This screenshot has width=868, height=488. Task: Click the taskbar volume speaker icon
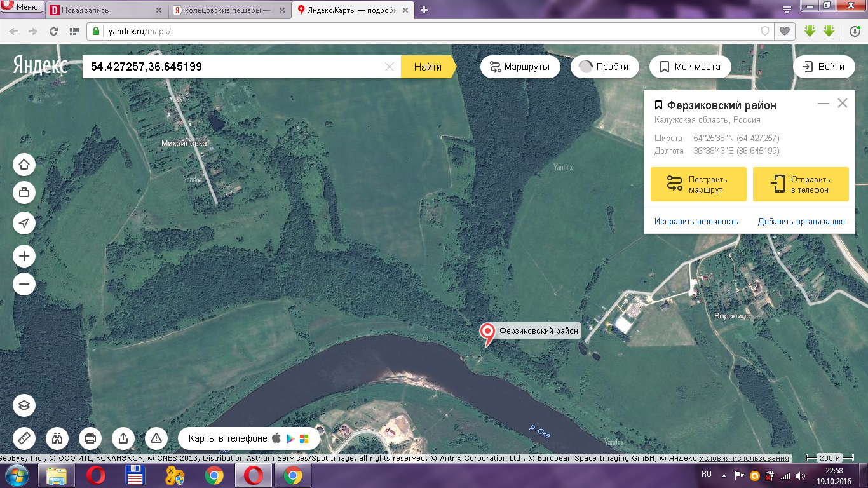tap(799, 475)
